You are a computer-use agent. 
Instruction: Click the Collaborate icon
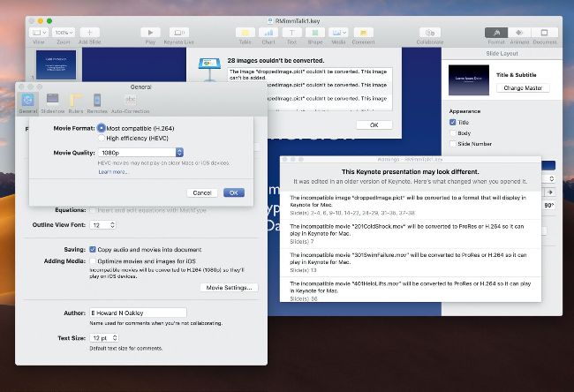click(430, 32)
